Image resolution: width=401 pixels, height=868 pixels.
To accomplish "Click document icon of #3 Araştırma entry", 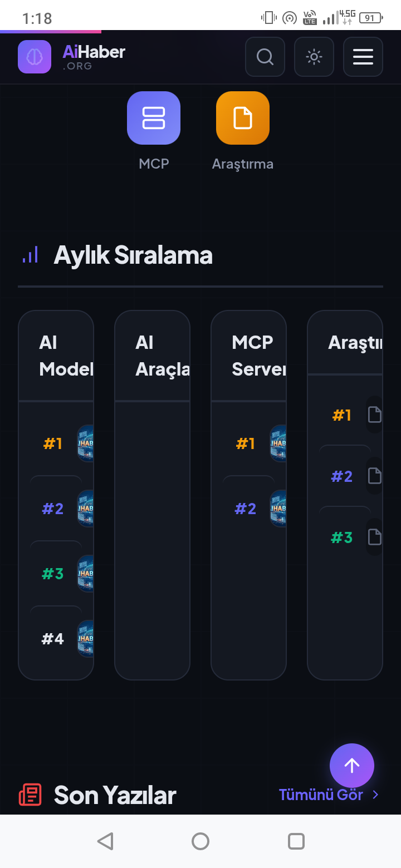I will pyautogui.click(x=375, y=537).
